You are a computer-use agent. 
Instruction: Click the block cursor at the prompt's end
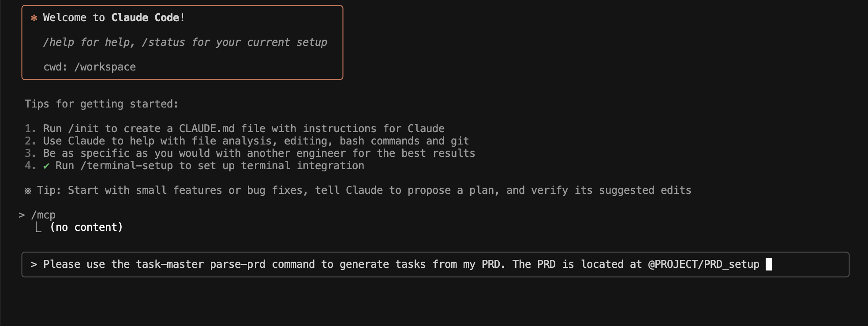[769, 264]
